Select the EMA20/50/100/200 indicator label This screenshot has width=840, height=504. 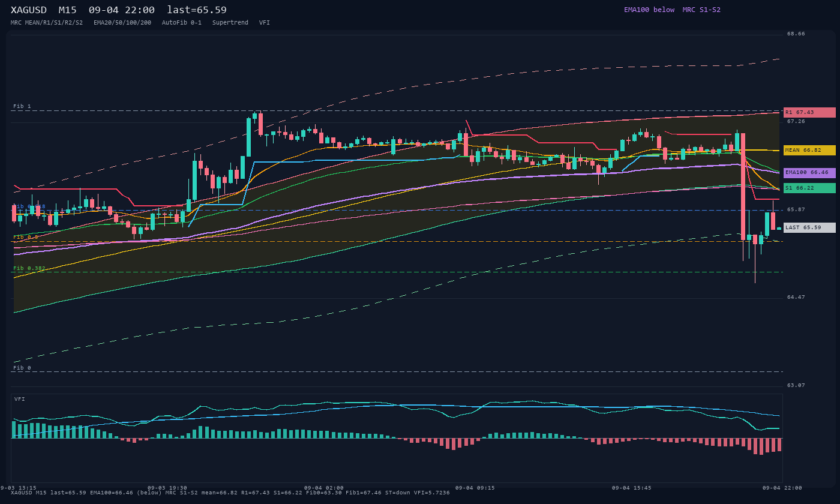tap(122, 23)
